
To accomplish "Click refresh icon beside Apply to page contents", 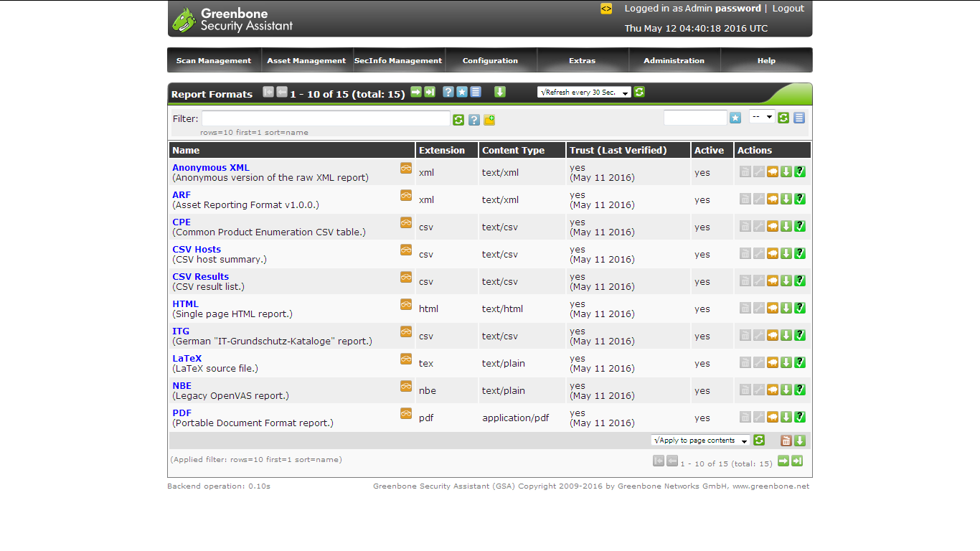I will [759, 441].
